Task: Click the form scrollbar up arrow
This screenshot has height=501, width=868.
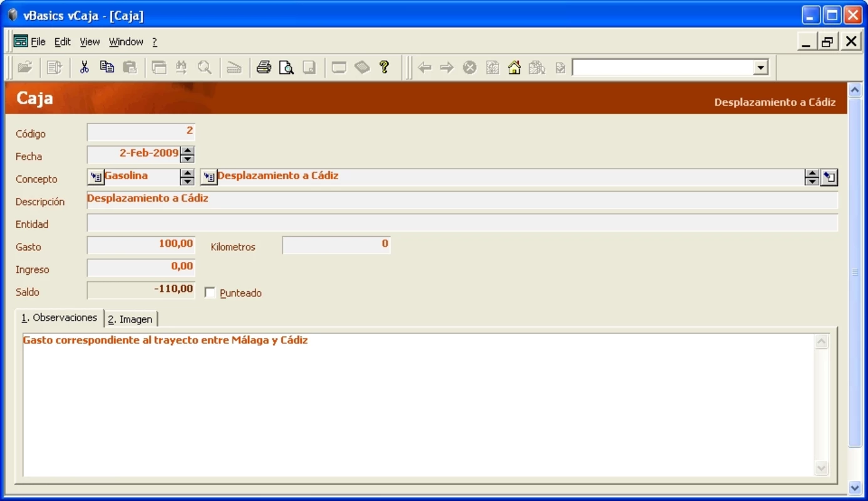Action: pos(855,90)
